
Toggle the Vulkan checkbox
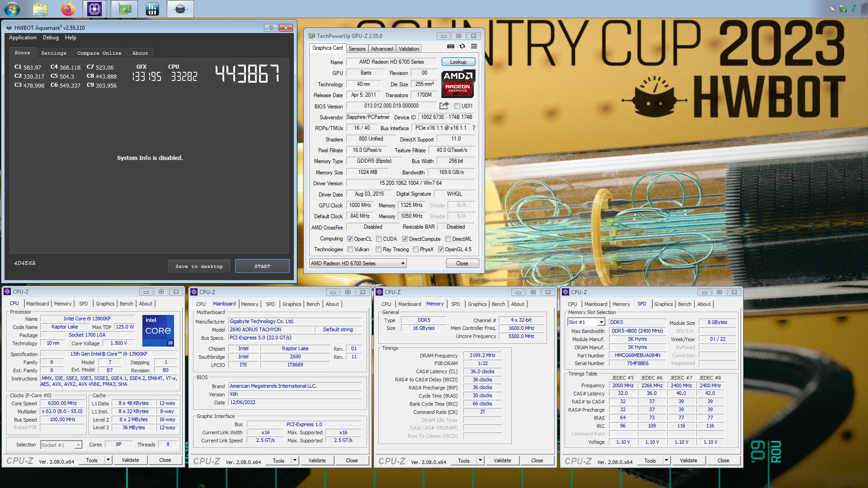[x=350, y=249]
